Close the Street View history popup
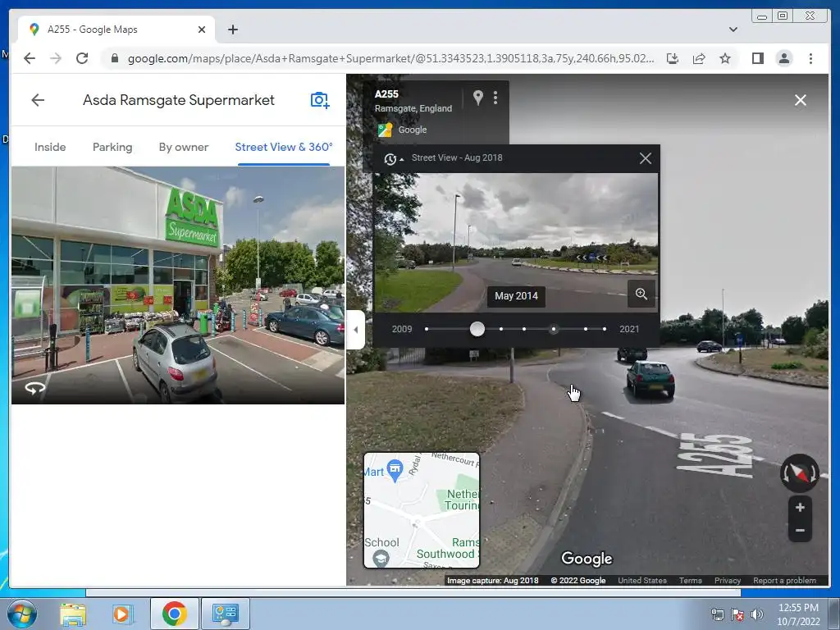 pyautogui.click(x=645, y=158)
